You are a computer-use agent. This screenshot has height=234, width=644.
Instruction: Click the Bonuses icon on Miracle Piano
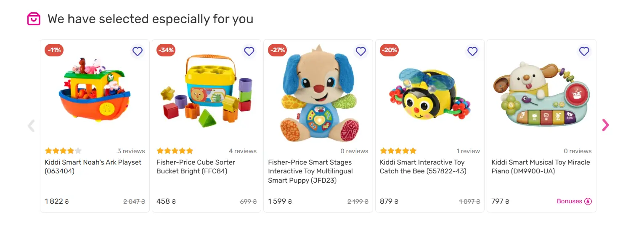(x=588, y=201)
